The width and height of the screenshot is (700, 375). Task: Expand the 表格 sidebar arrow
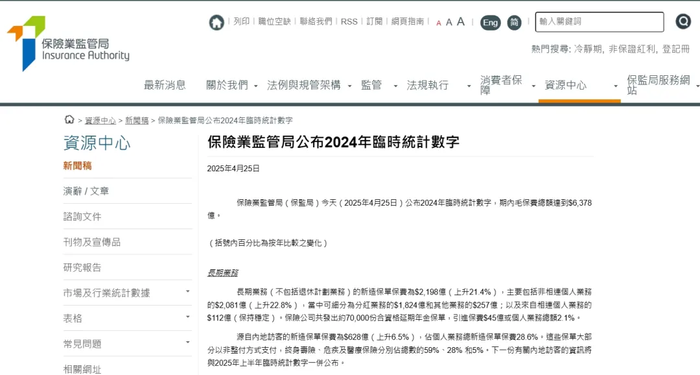188,317
